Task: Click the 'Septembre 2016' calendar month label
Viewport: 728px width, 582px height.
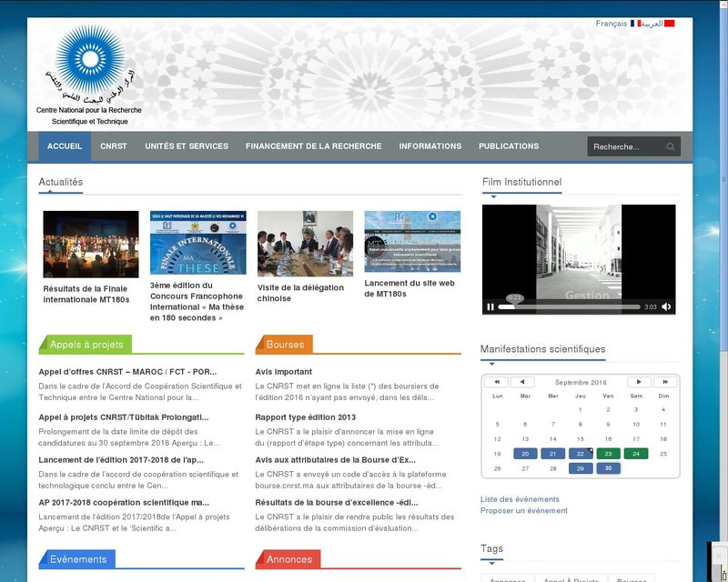Action: tap(581, 383)
